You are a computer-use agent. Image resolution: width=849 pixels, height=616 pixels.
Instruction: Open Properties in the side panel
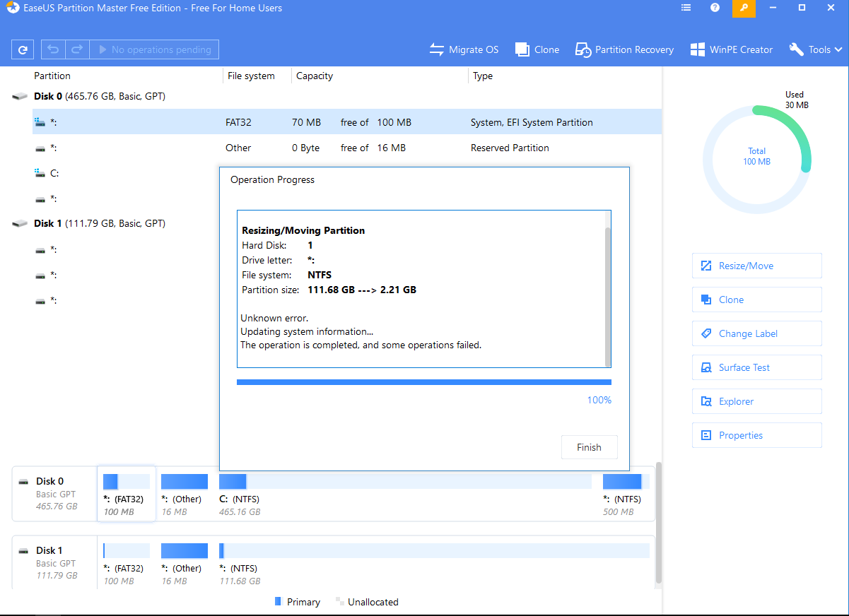coord(756,435)
